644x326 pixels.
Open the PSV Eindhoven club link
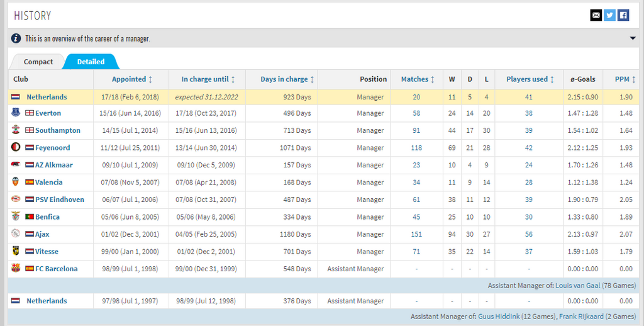pos(60,200)
